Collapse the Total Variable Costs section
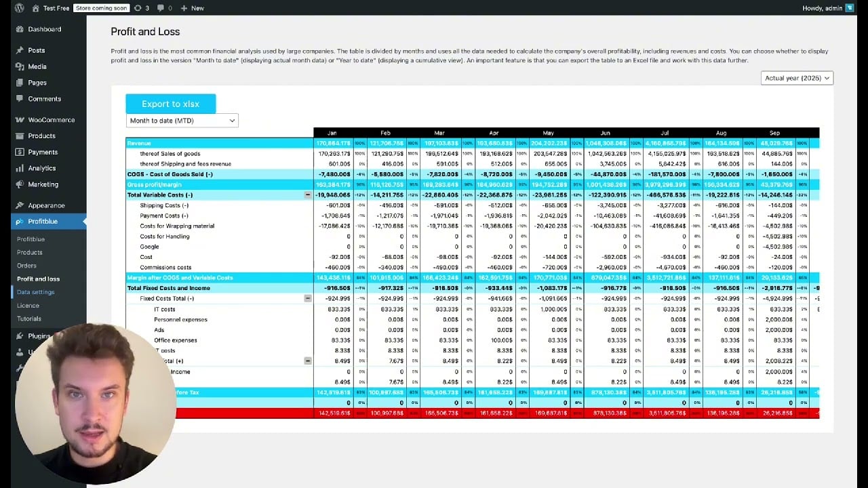 coord(309,195)
